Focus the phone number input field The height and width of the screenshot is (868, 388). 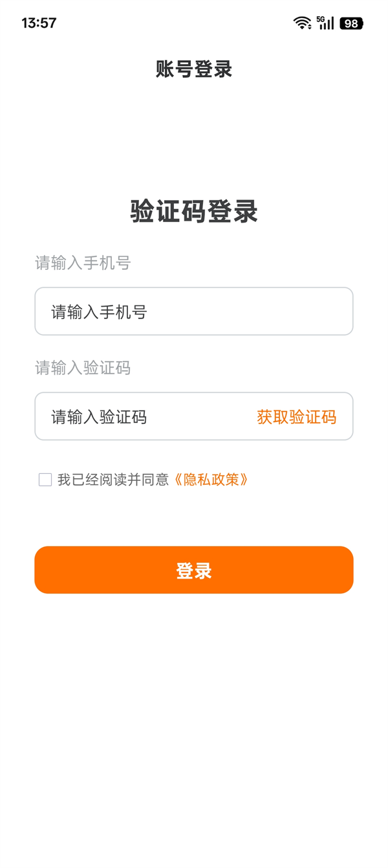point(194,311)
